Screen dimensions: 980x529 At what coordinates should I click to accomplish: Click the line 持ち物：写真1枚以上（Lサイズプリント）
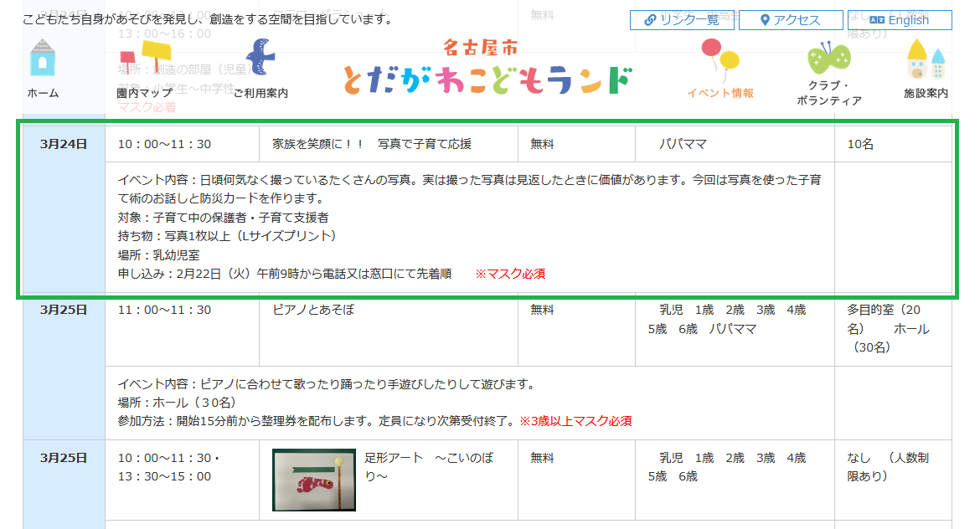(x=227, y=236)
